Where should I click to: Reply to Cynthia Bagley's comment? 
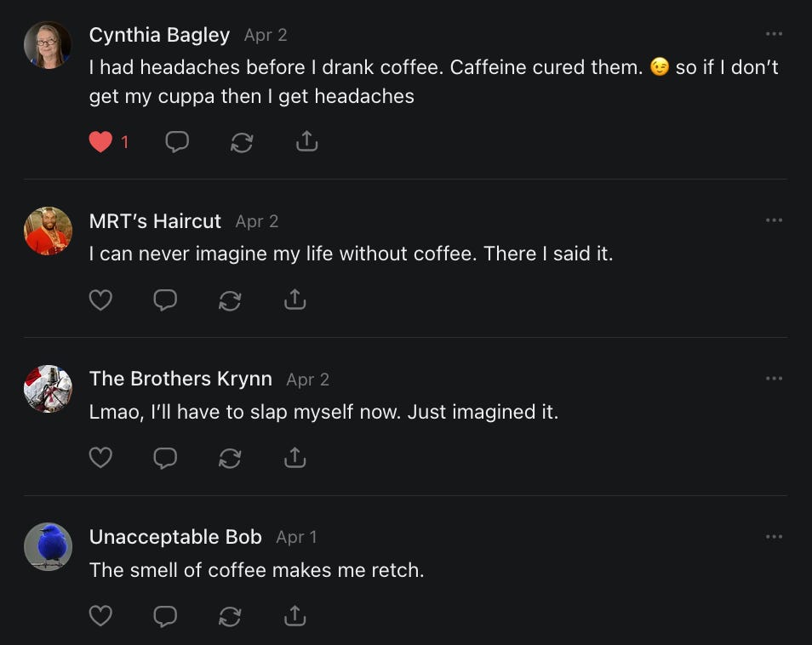[x=177, y=142]
